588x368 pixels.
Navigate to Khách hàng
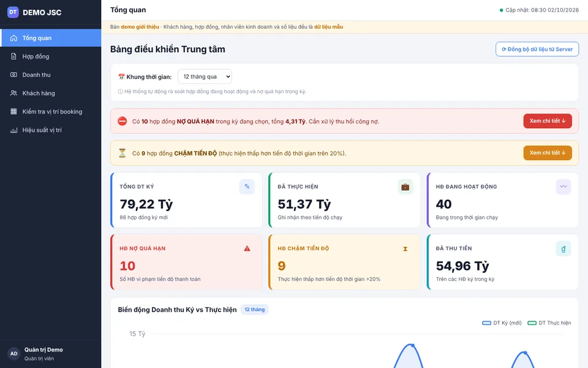click(x=51, y=93)
